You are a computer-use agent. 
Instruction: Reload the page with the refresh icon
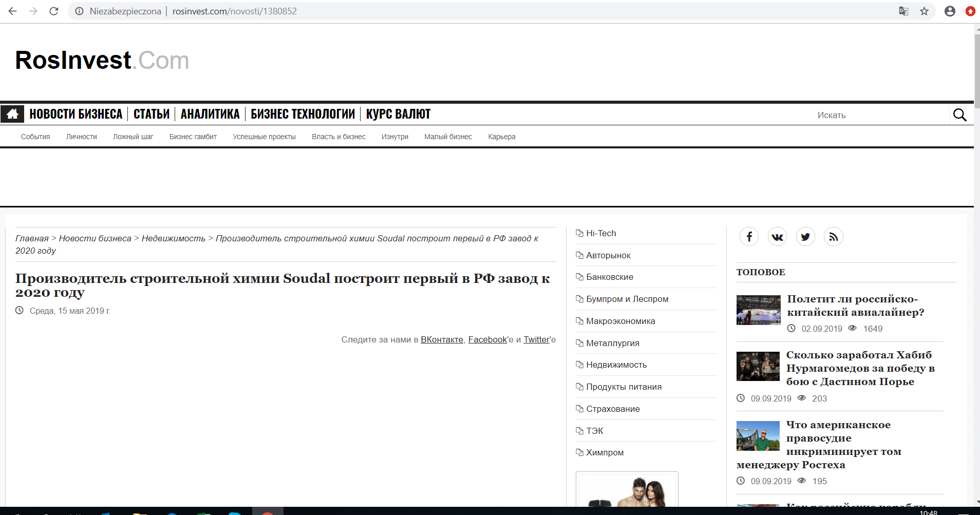(54, 11)
